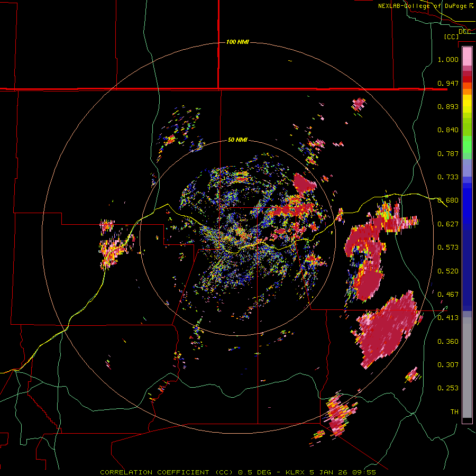Click the 0.467 scale value
The width and height of the screenshot is (476, 476).
(448, 295)
